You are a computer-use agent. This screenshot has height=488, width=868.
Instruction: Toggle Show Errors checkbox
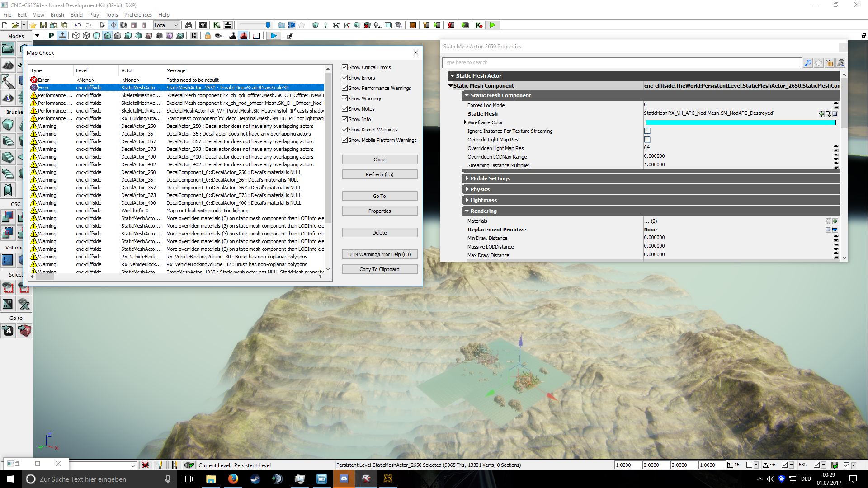pos(345,78)
